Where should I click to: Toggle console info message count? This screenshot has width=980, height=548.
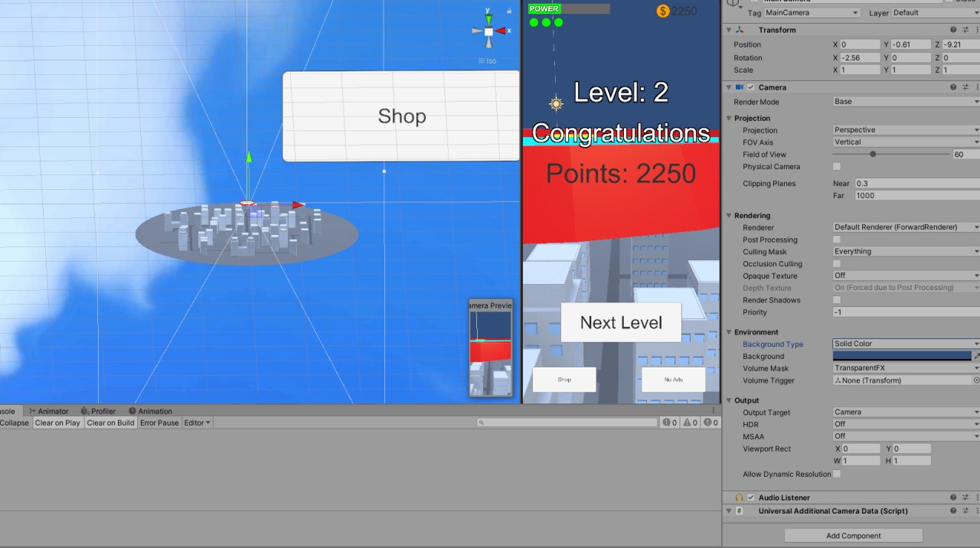pyautogui.click(x=669, y=422)
